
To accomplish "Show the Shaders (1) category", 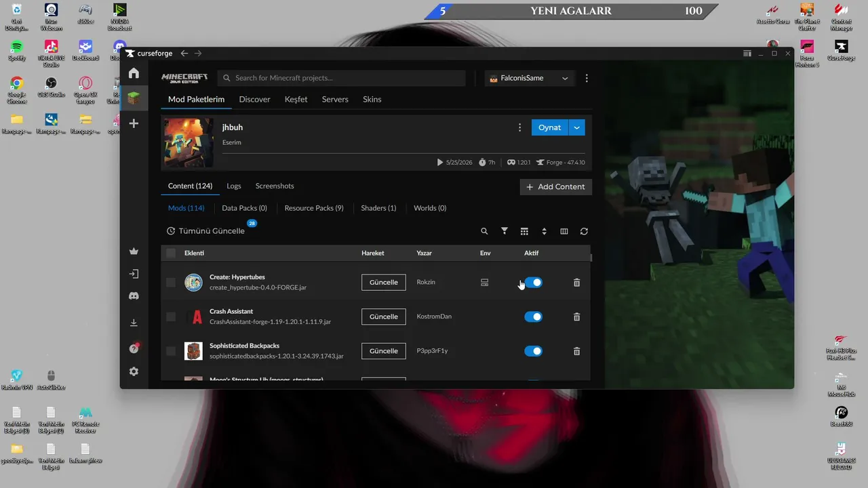I will tap(378, 208).
